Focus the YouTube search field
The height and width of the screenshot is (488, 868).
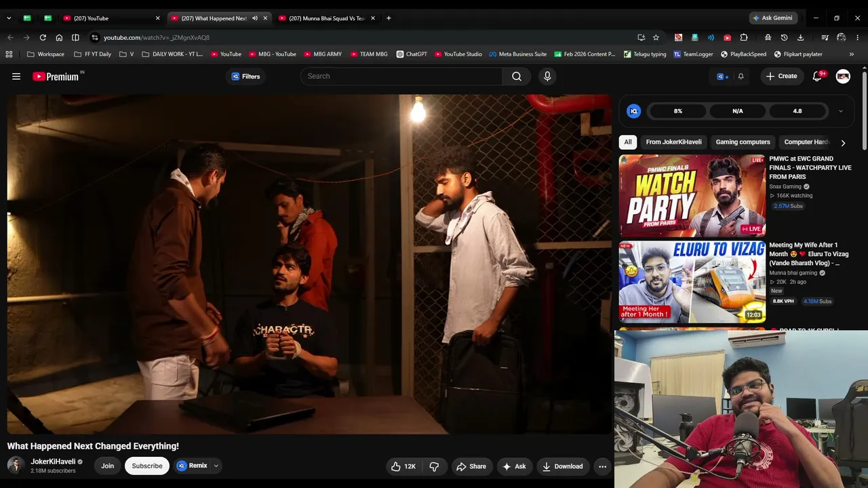click(401, 77)
